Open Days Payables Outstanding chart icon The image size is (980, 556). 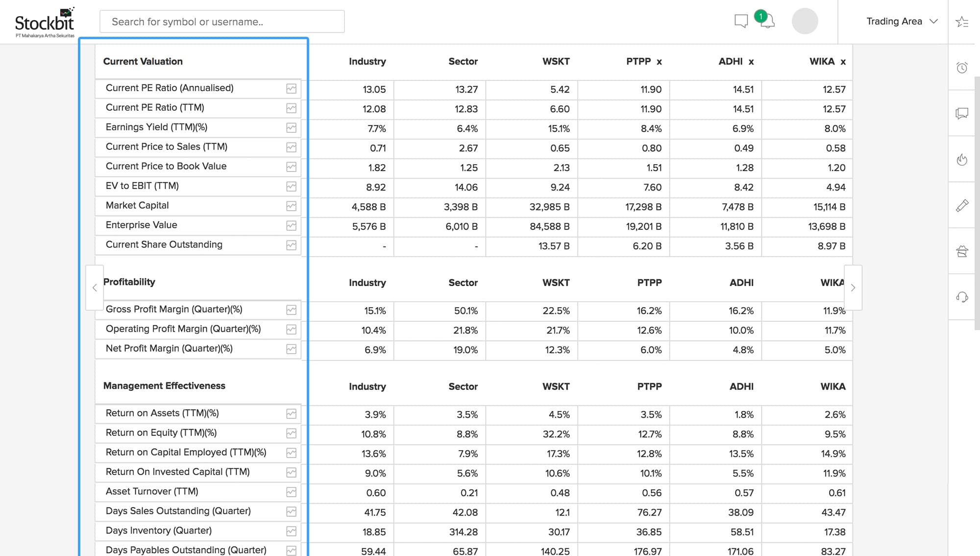coord(291,551)
